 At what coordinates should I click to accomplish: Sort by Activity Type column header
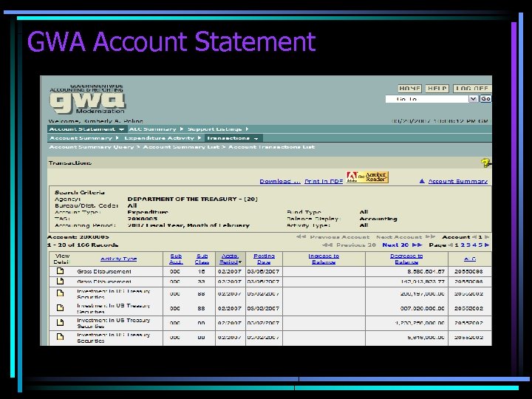[x=118, y=259]
